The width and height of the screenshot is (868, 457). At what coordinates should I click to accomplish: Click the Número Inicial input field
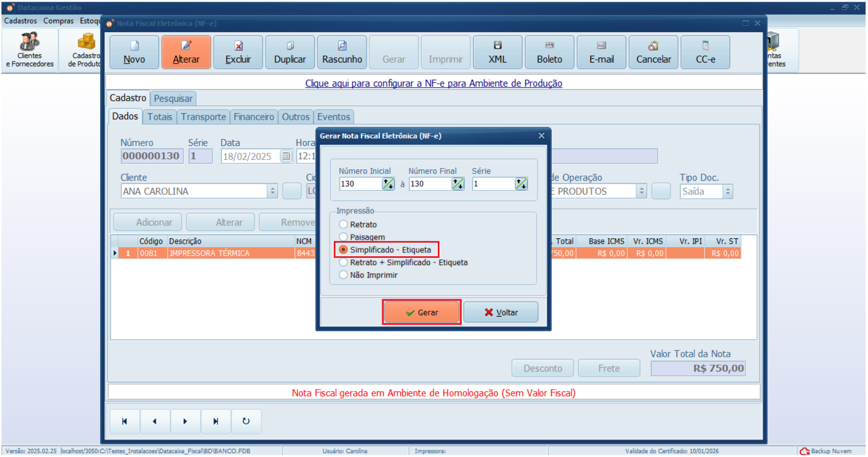pyautogui.click(x=360, y=184)
